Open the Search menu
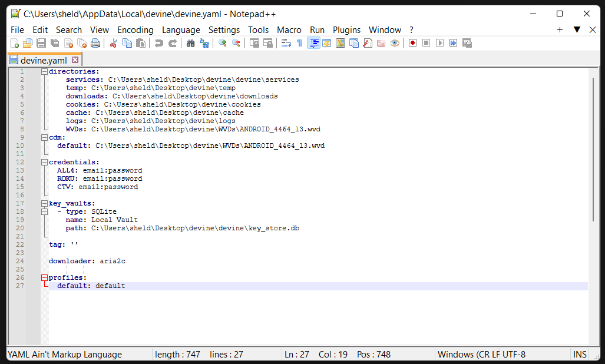This screenshot has height=364, width=605. (69, 29)
